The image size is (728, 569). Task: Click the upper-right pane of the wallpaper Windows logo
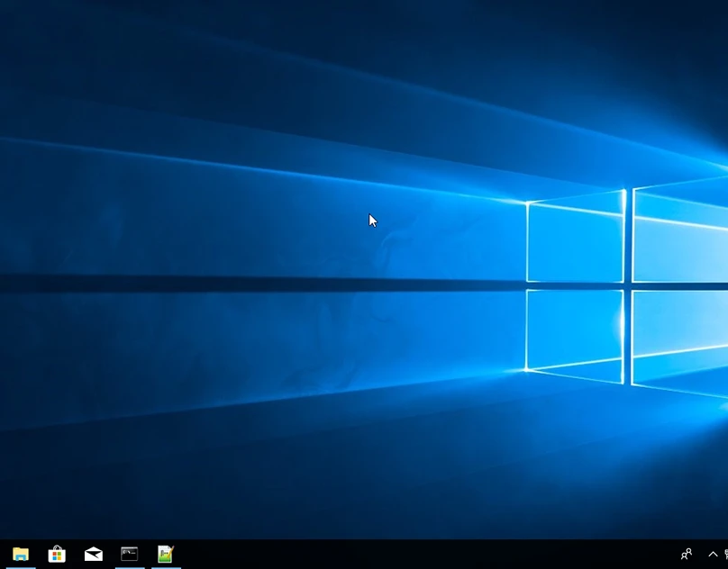coord(680,234)
